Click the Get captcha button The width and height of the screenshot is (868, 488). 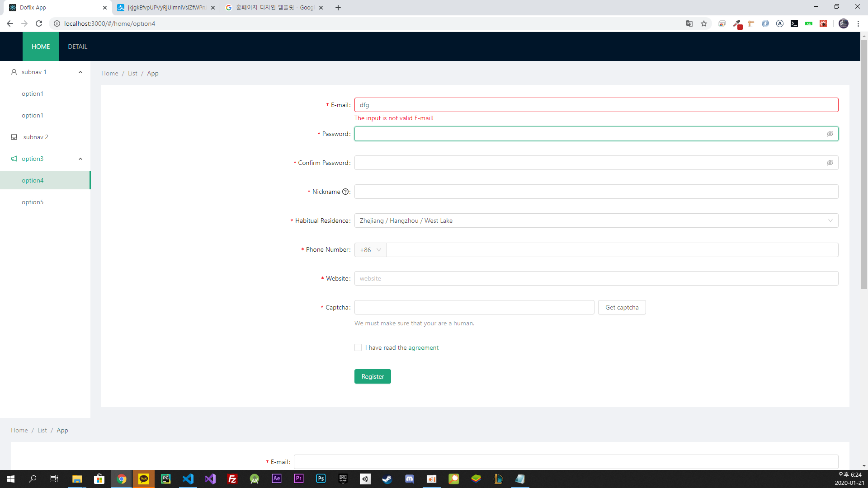click(622, 307)
